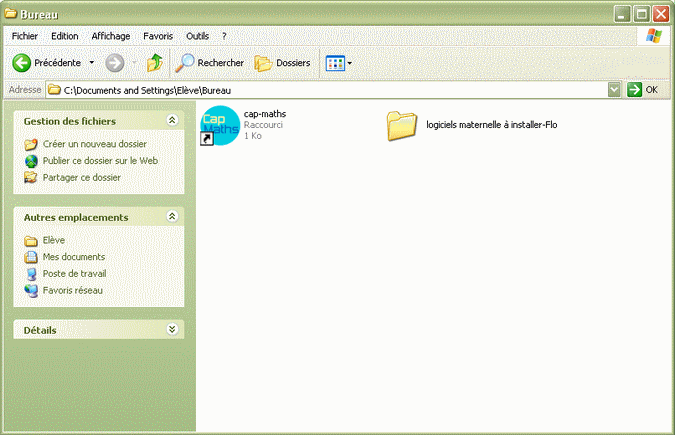Viewport: 675px width, 435px height.
Task: Select the cap-maths shortcut icon
Action: [220, 125]
